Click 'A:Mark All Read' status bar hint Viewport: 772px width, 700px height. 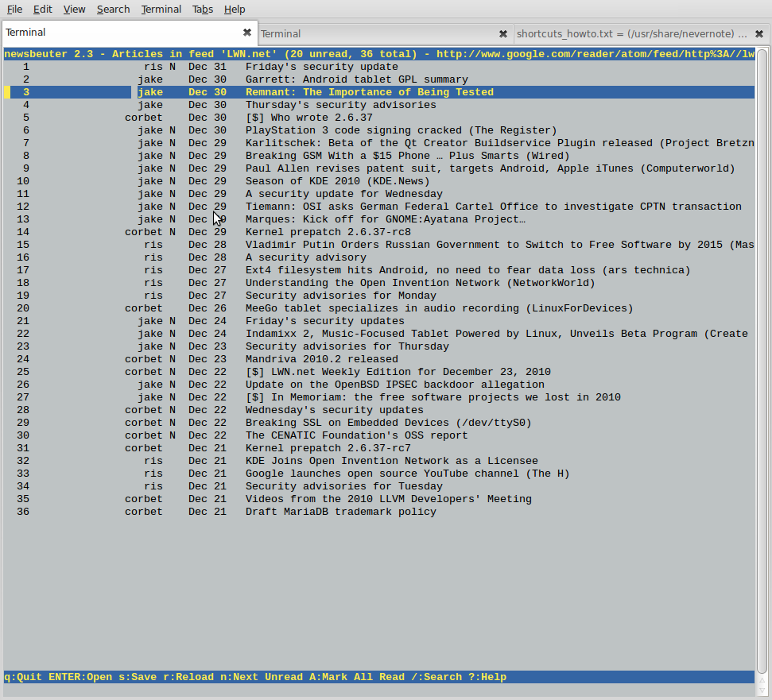(357, 678)
